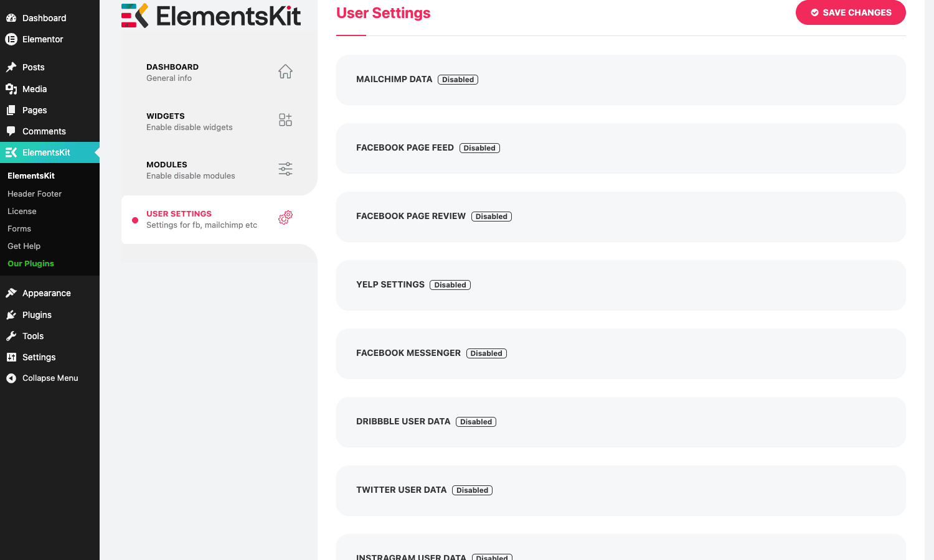Click the widgets grid-plus icon

click(x=285, y=120)
